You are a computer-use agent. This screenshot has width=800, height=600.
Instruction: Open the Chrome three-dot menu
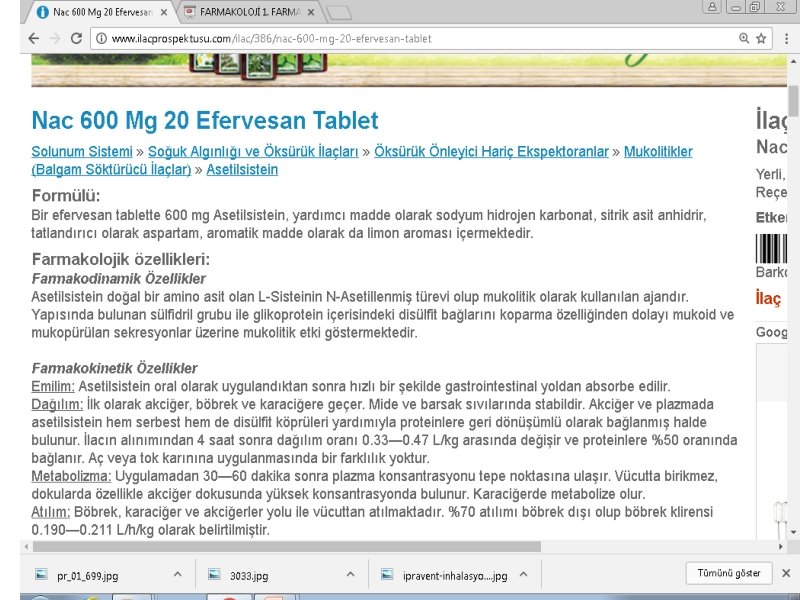pyautogui.click(x=786, y=38)
